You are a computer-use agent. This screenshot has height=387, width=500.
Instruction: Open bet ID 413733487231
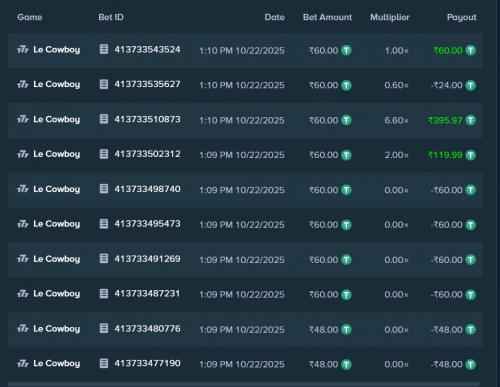(147, 293)
